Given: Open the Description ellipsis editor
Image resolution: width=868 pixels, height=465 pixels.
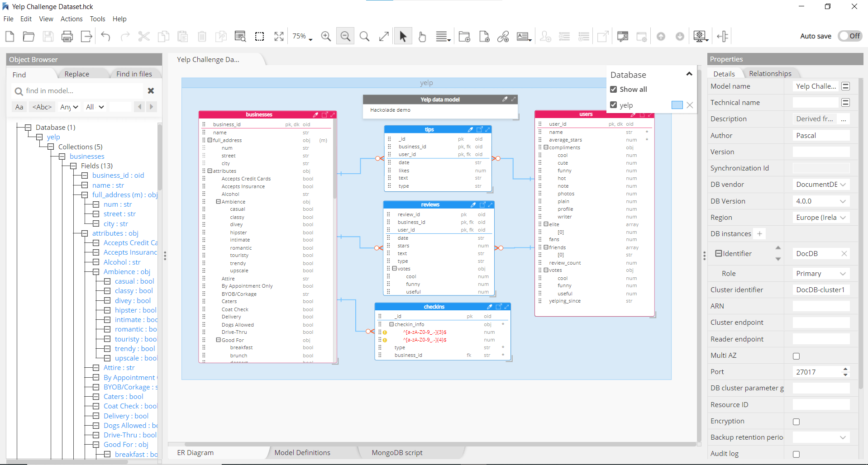Looking at the screenshot, I should click(844, 119).
